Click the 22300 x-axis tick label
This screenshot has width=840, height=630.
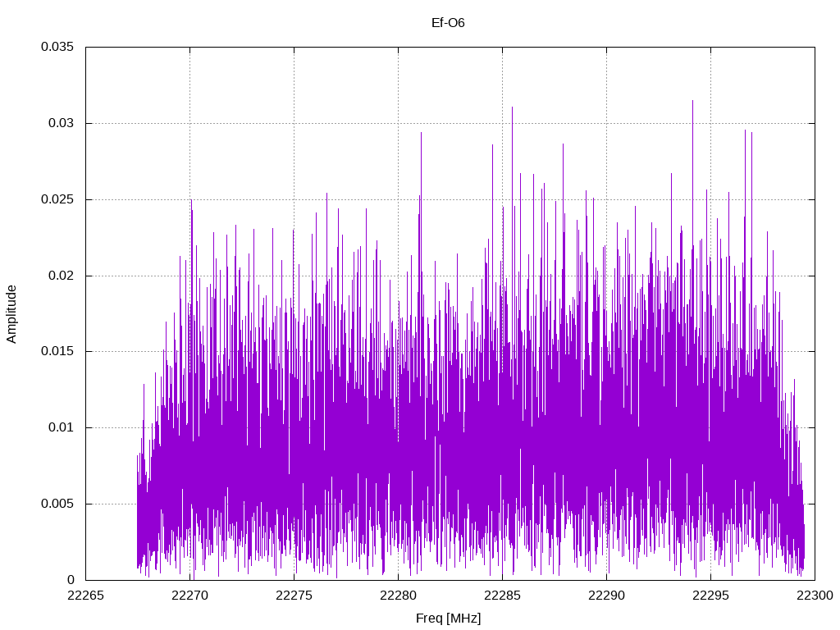pyautogui.click(x=815, y=596)
